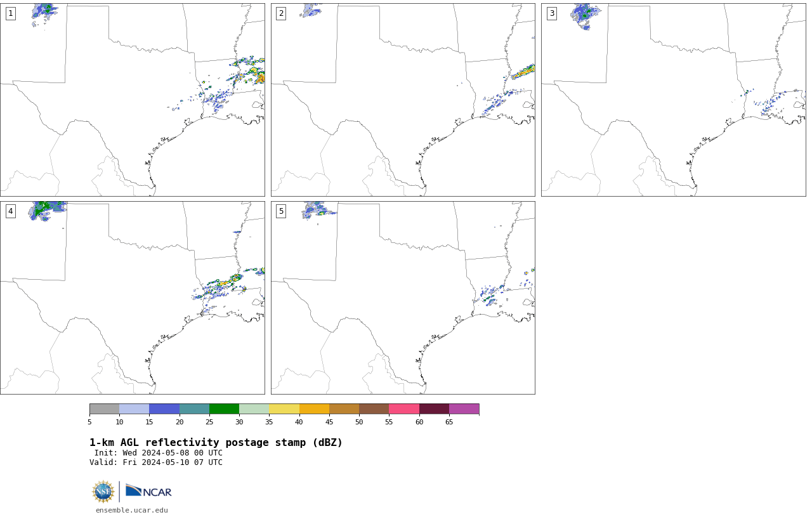Select the pink 55-60 dBZ swatch
Screen dimensions: 812x517
[x=404, y=409]
